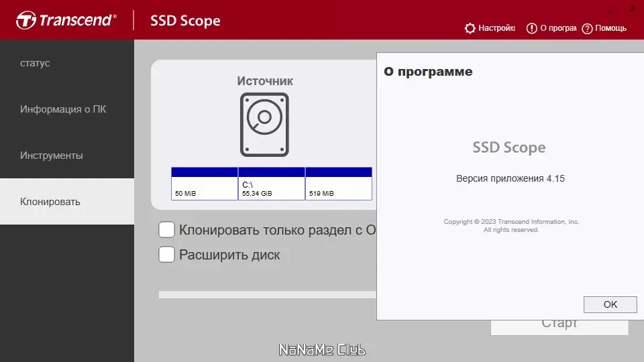Enable Клонировать только раздел с ОС checkbox
Viewport: 644px width, 362px height.
pos(166,230)
